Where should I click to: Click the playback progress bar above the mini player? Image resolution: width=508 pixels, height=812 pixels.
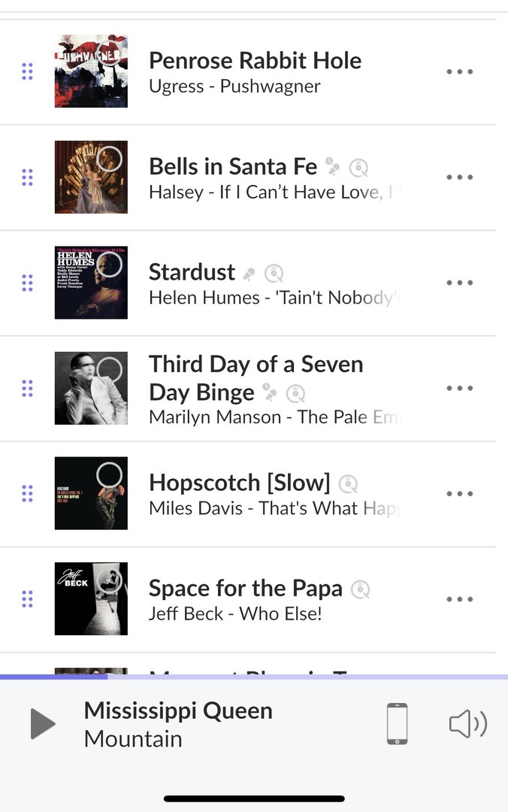tap(254, 677)
